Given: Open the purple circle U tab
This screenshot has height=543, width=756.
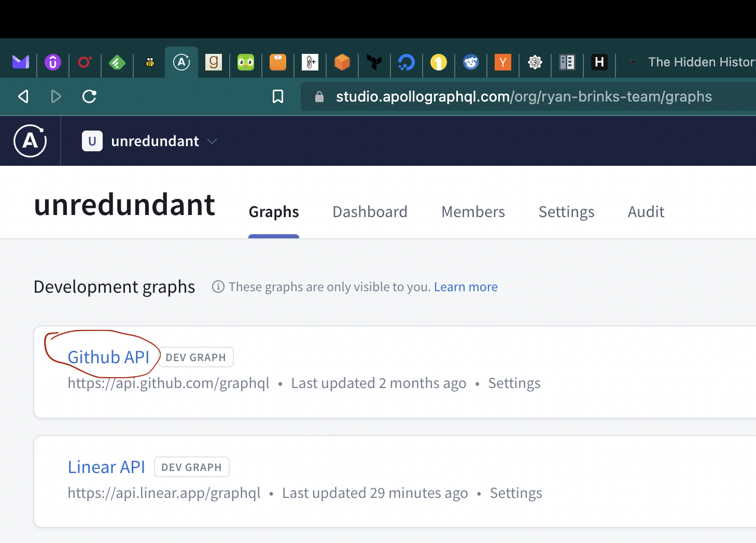Looking at the screenshot, I should (53, 62).
